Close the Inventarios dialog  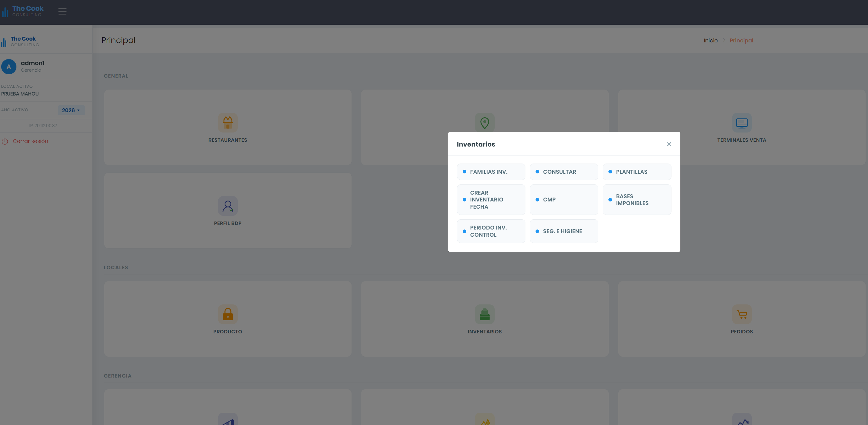point(669,144)
